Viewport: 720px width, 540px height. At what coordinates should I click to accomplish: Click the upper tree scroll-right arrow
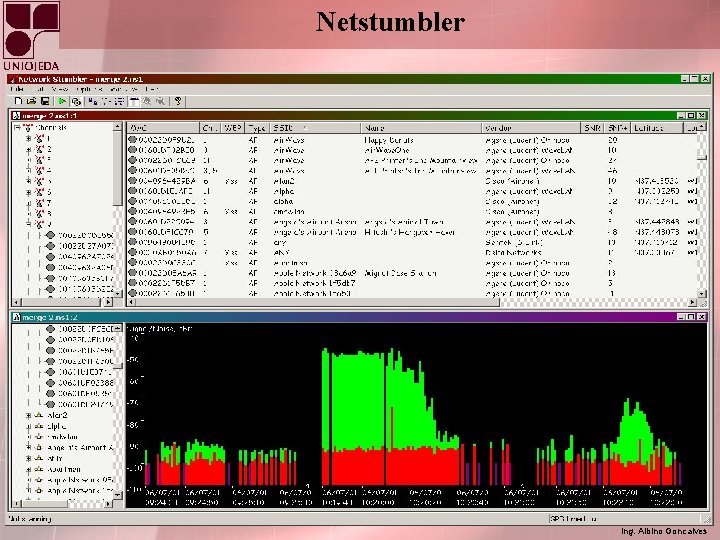[108, 302]
